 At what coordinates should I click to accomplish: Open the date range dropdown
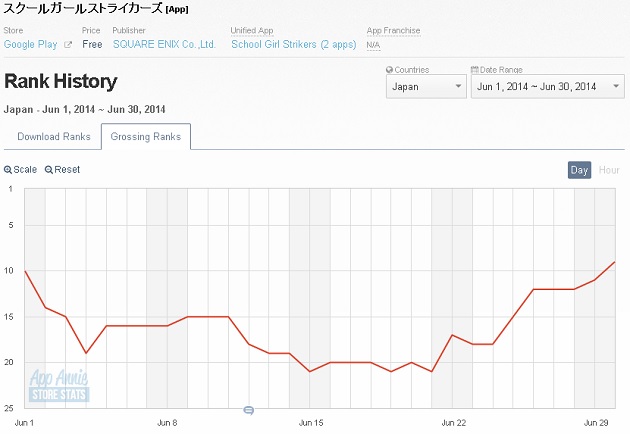[x=548, y=86]
